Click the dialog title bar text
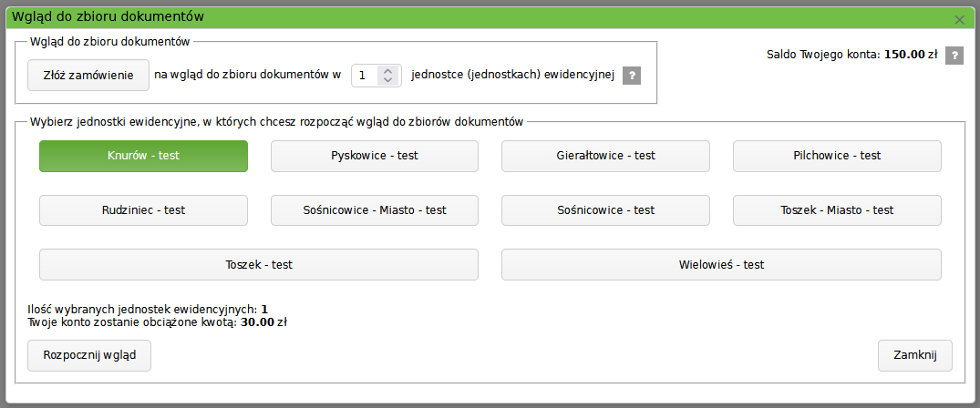 point(108,16)
